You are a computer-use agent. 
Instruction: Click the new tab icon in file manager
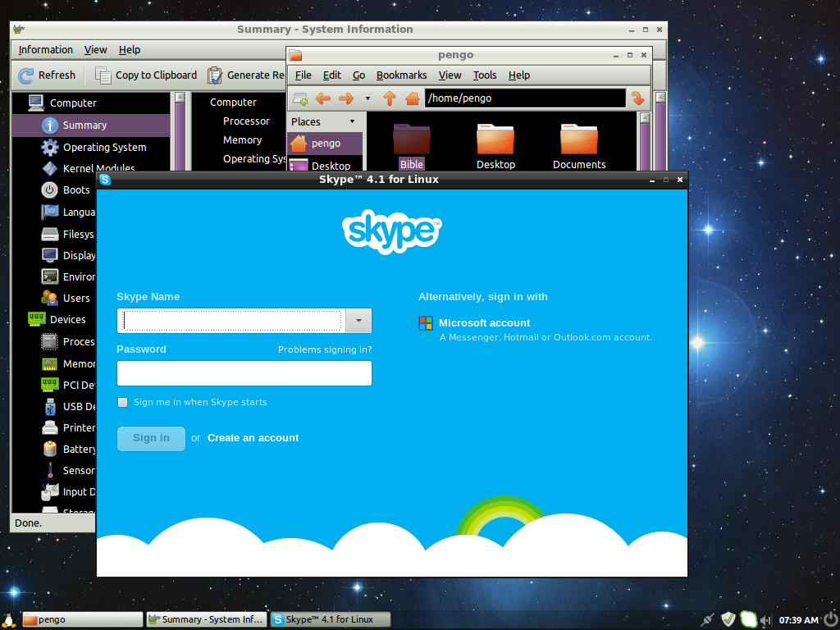pos(300,98)
